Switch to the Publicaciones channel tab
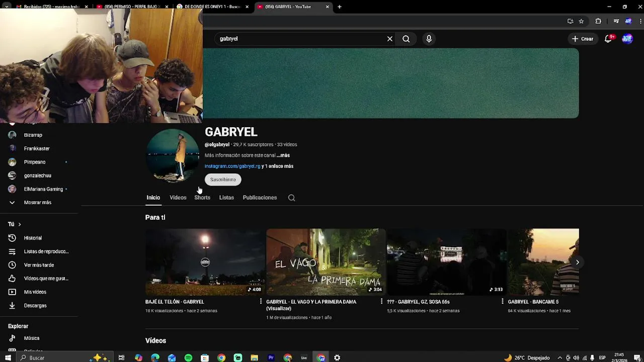 [x=260, y=198]
